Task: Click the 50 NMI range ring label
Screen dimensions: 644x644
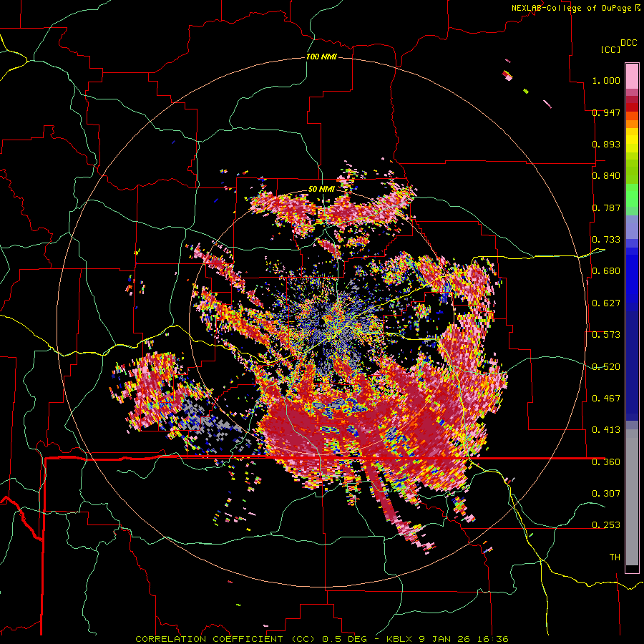Action: coord(321,189)
